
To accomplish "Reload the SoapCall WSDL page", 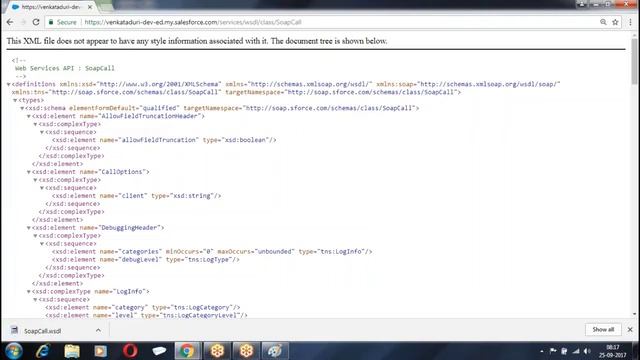I will [x=36, y=22].
